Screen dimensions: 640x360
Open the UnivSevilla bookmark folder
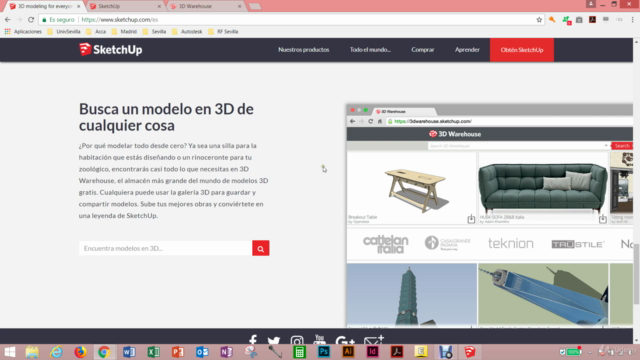point(64,31)
